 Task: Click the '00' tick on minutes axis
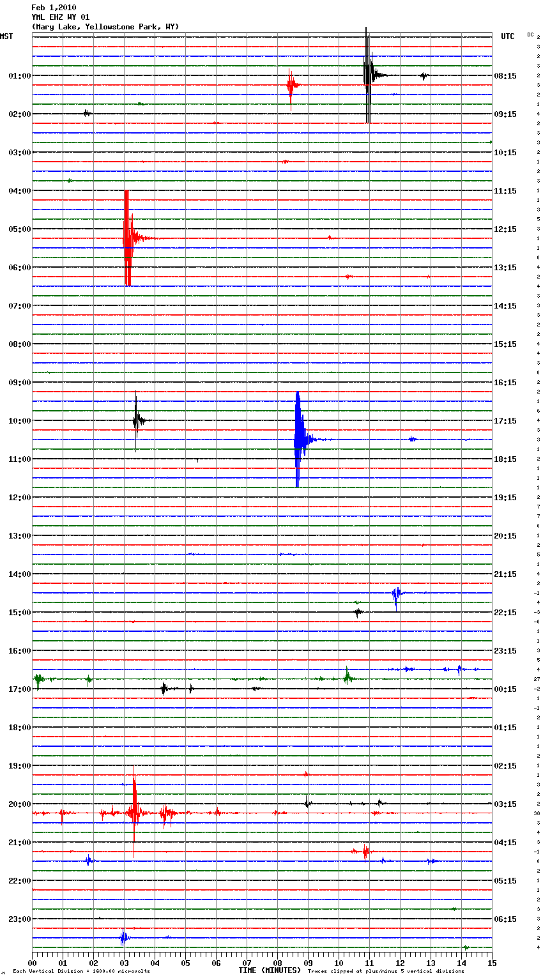click(x=32, y=962)
